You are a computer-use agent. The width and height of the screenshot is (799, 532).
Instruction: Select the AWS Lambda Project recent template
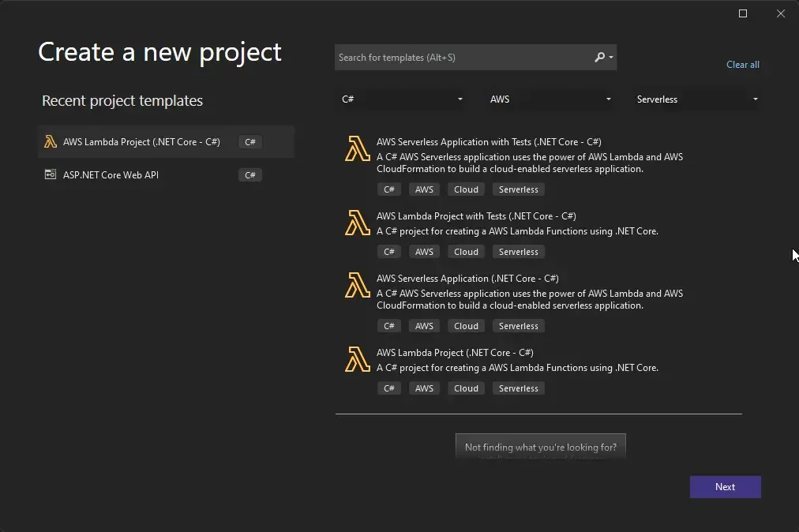pos(142,141)
